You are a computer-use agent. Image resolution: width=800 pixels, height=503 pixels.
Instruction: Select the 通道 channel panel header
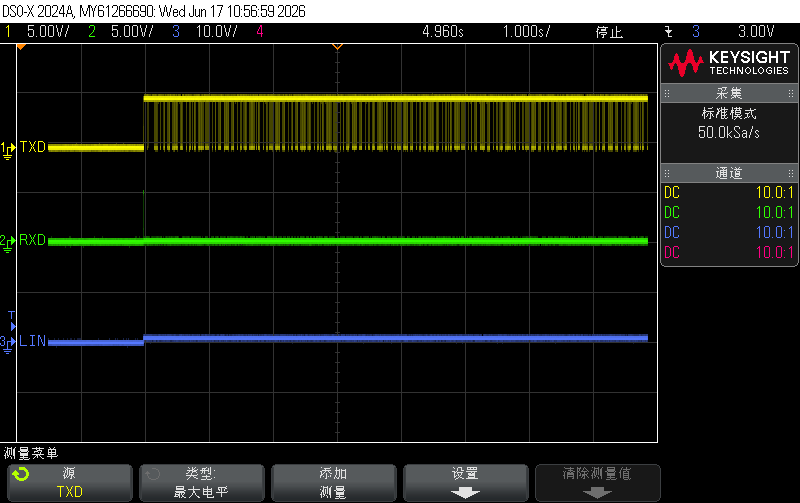(x=729, y=173)
